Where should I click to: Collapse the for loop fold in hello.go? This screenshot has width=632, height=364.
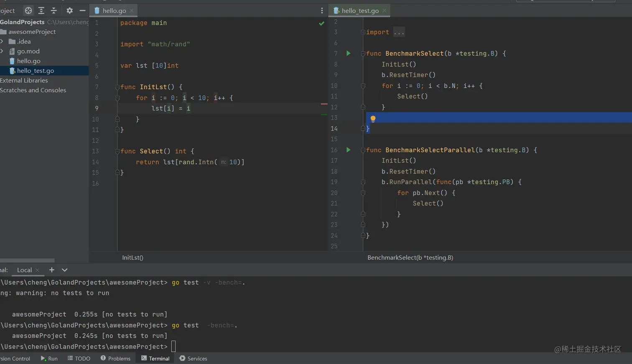coord(117,98)
